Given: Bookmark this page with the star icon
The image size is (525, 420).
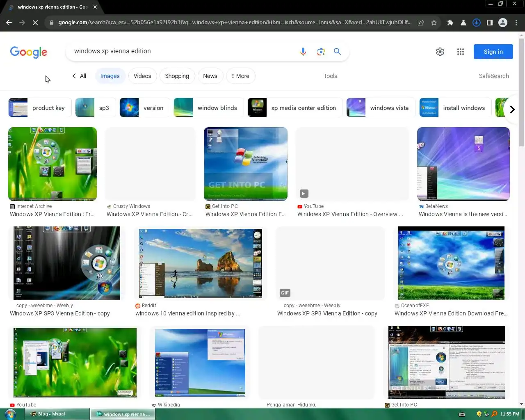Looking at the screenshot, I should [x=434, y=23].
